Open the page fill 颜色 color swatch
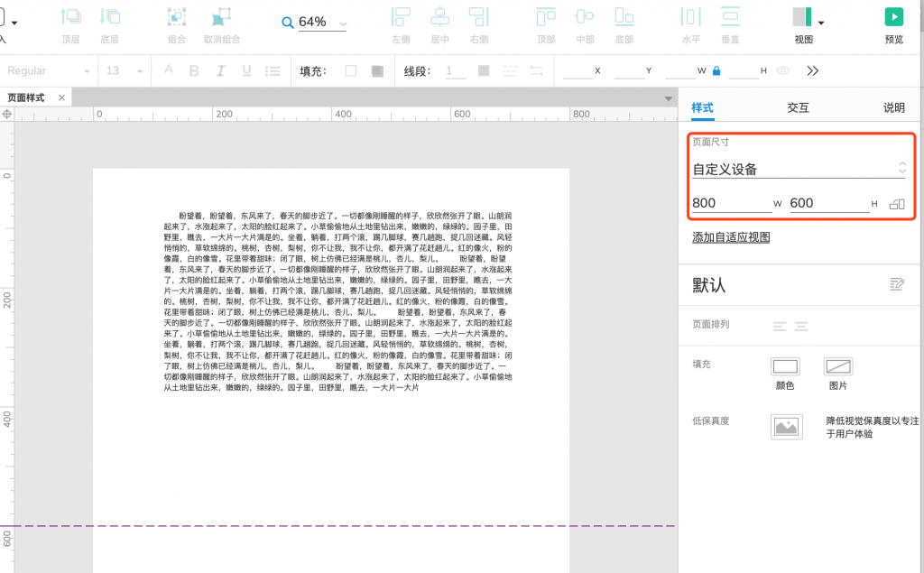Screen dimensions: 924x573 [x=785, y=366]
